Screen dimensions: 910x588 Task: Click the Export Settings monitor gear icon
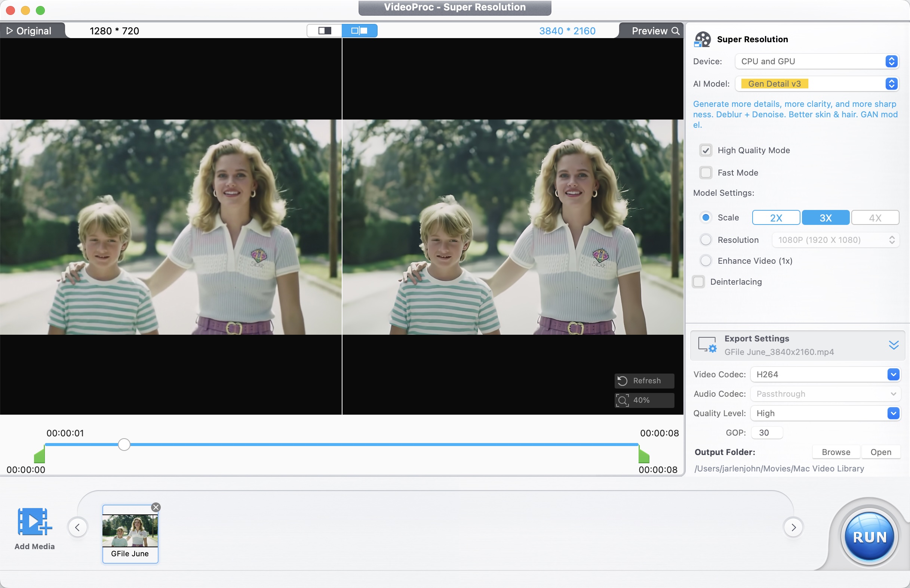tap(707, 344)
